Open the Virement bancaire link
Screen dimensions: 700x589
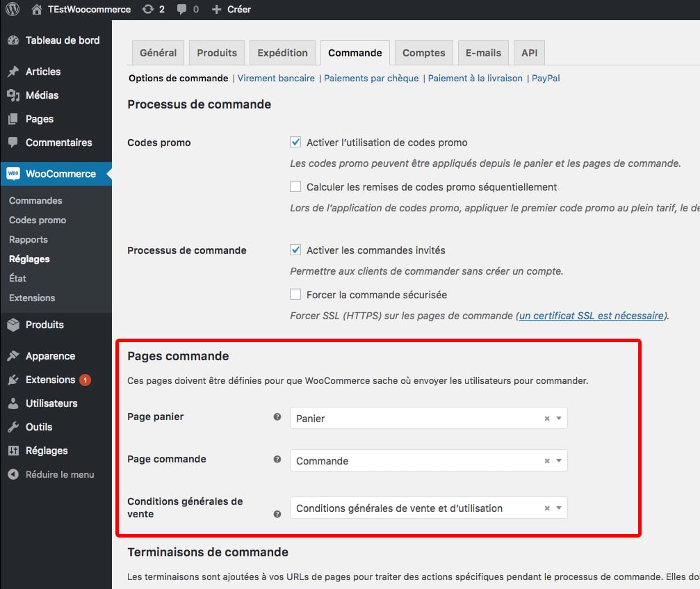(276, 78)
